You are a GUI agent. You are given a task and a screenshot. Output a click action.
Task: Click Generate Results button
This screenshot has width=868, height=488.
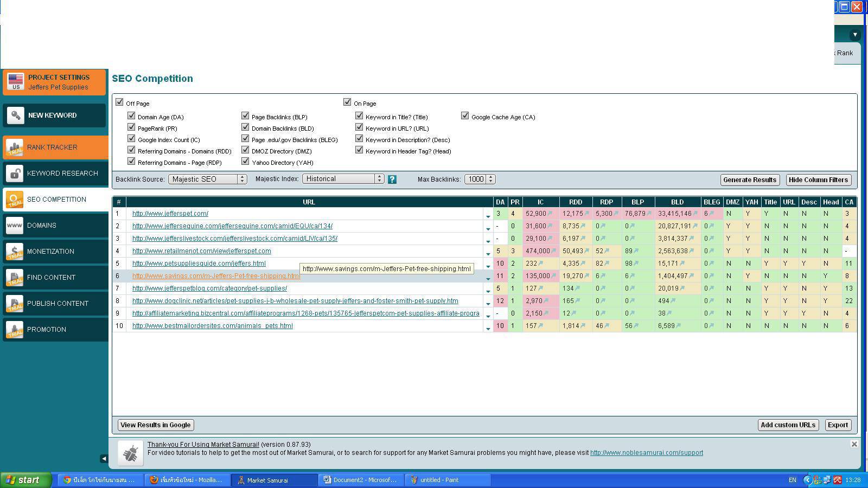click(750, 180)
